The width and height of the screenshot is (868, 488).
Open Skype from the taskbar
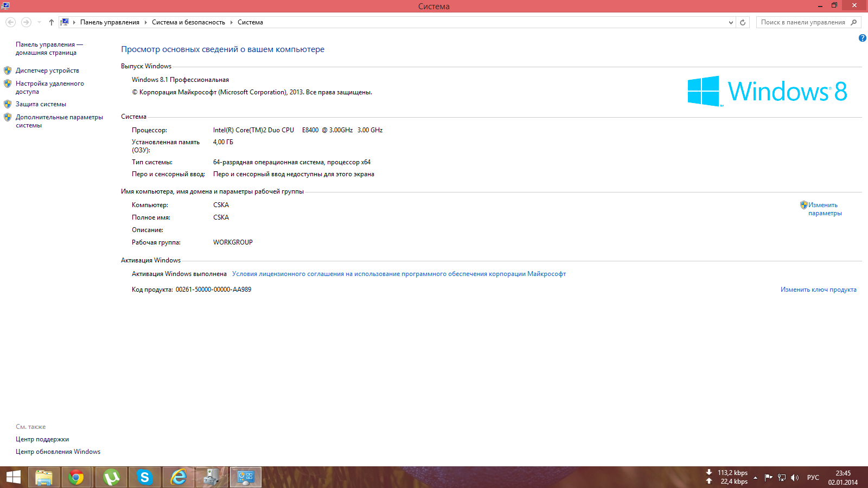tap(145, 477)
